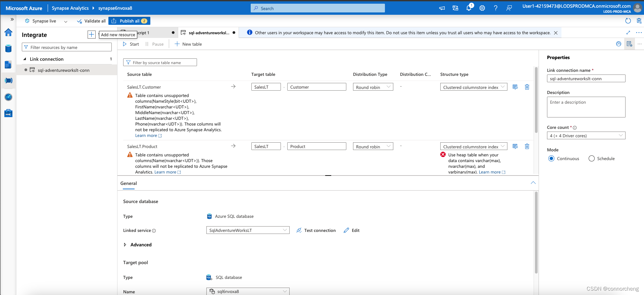Open the notifications bell
This screenshot has height=295, width=644.
coord(469,8)
